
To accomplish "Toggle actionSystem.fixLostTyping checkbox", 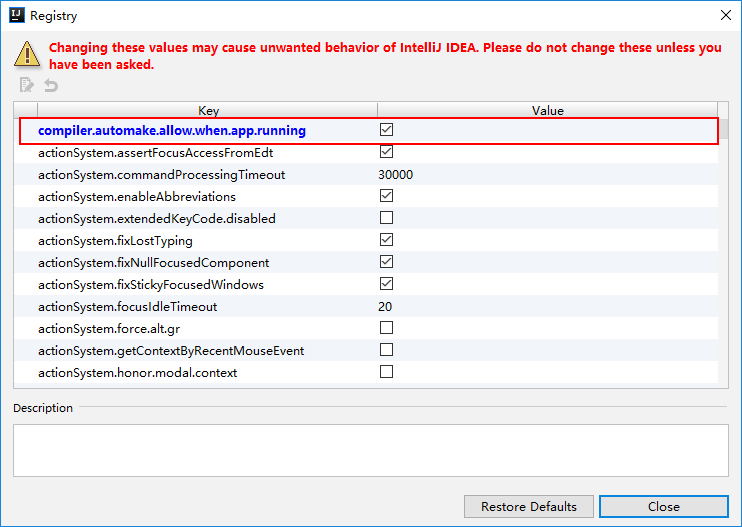I will (x=386, y=240).
